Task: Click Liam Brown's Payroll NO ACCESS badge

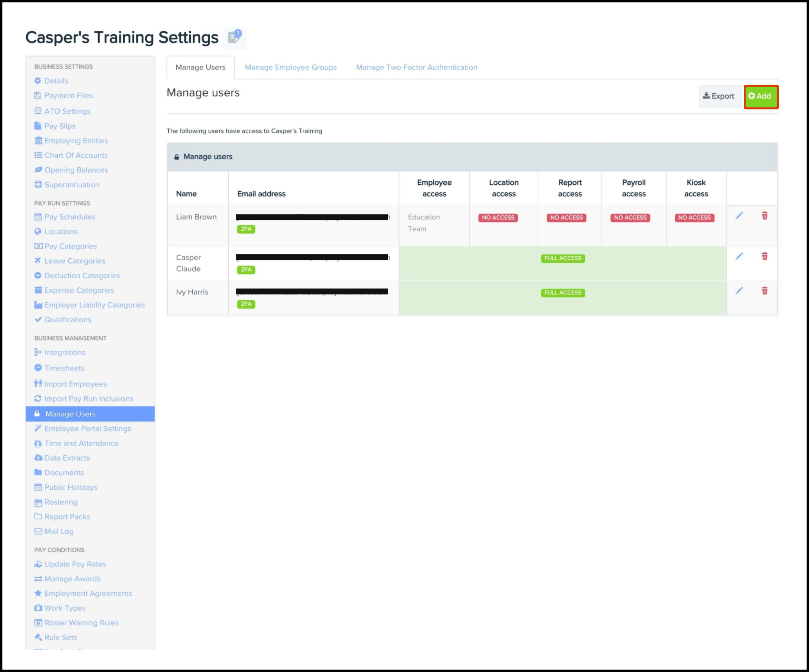Action: 630,218
